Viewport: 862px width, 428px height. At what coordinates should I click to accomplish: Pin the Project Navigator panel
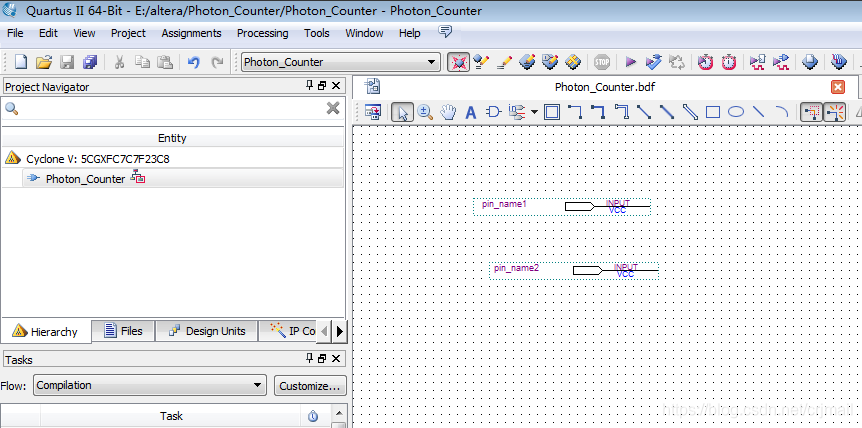[310, 86]
